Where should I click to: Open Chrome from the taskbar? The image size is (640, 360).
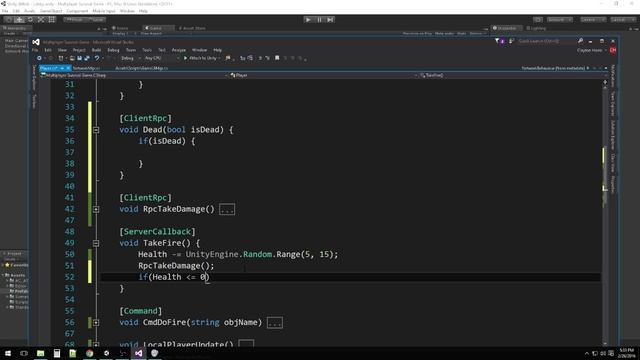pos(89,353)
